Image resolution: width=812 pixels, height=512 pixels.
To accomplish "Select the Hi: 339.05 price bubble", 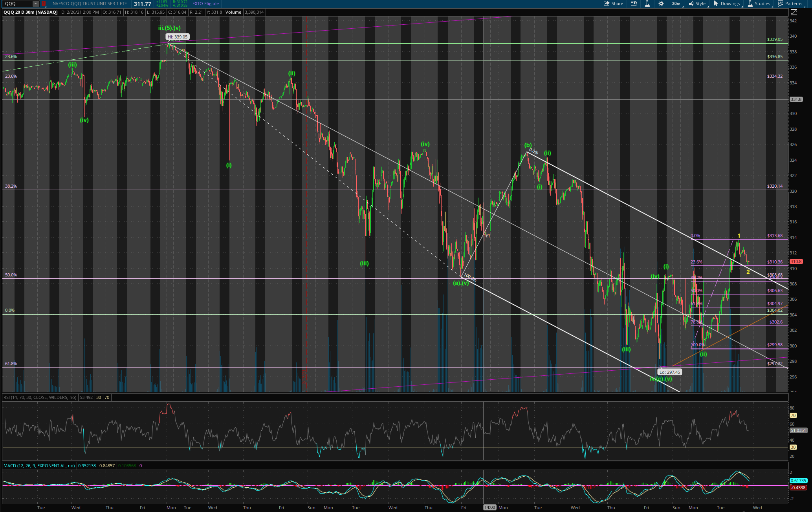I will tap(178, 37).
